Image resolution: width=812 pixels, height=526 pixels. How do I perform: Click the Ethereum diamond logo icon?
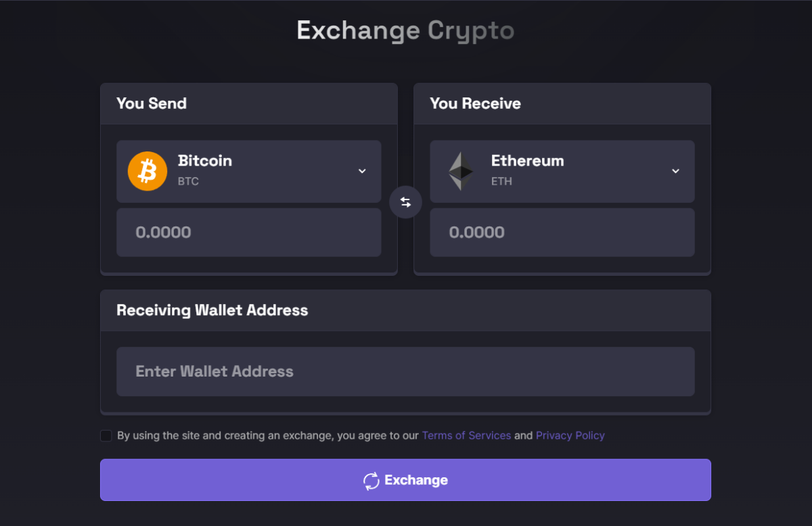461,171
